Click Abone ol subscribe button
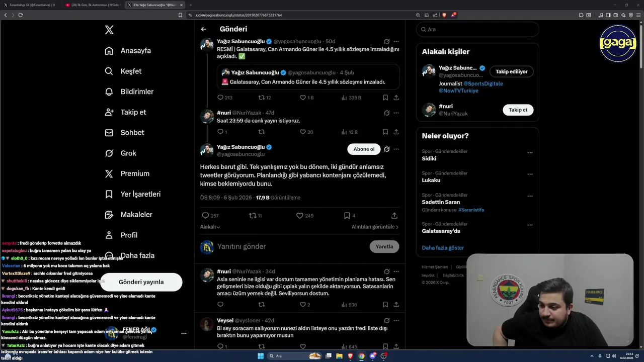Viewport: 644px width, 362px height. click(364, 149)
